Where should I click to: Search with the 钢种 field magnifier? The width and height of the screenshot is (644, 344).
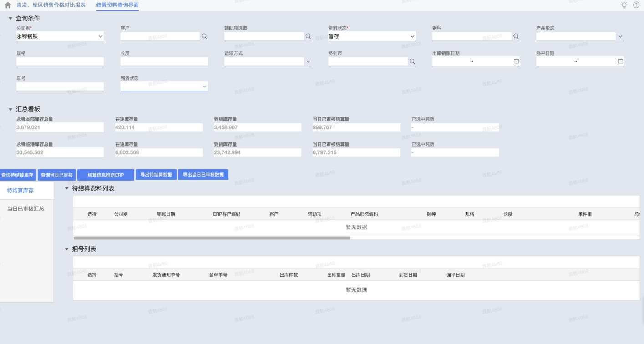tap(516, 36)
